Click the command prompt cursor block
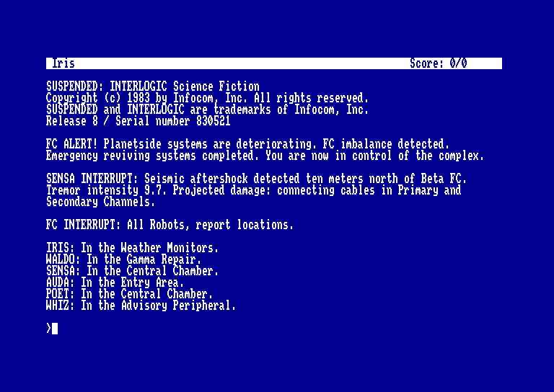554x392 pixels. click(55, 328)
